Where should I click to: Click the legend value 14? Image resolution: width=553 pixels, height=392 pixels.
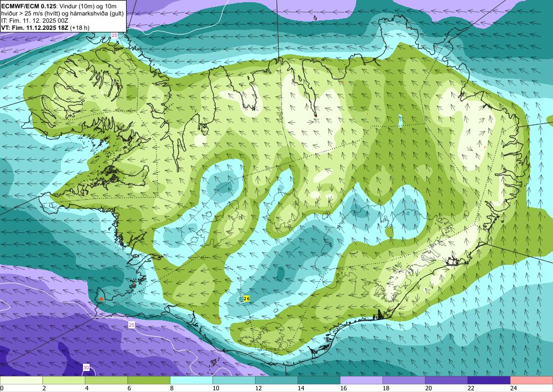(x=301, y=389)
